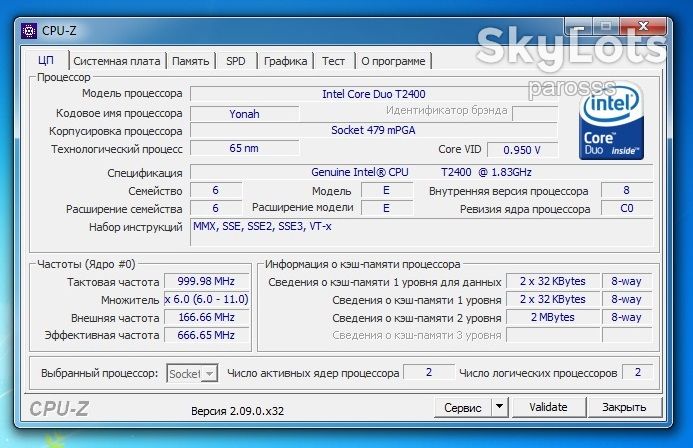Switch to the Память tab

(x=190, y=61)
